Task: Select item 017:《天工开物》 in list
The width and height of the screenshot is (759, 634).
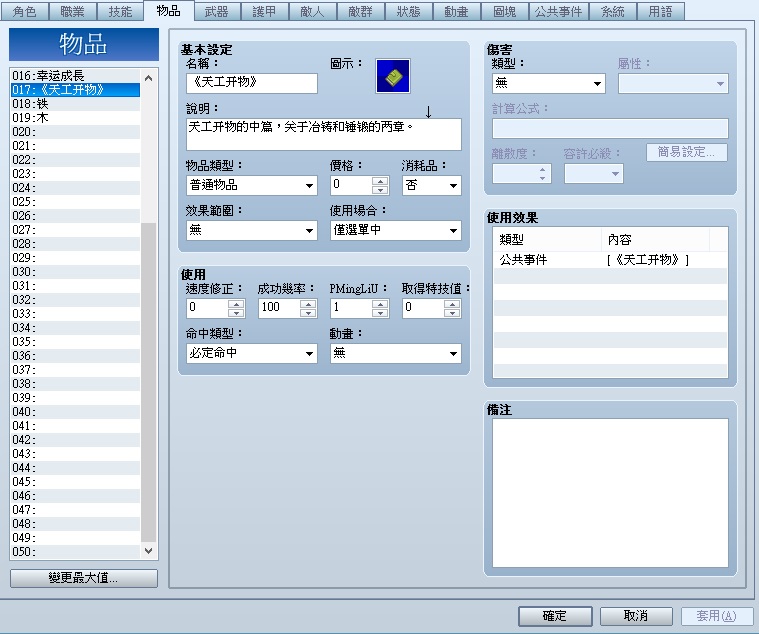Action: click(x=76, y=90)
